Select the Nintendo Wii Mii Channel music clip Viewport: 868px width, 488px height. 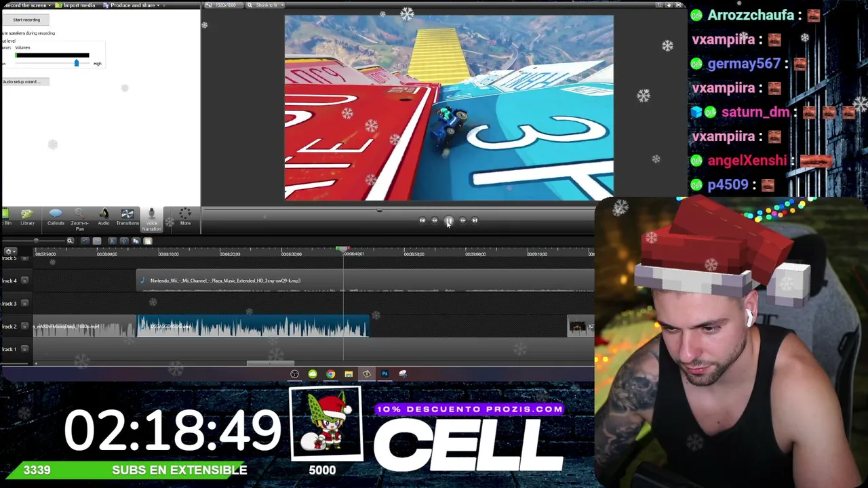pyautogui.click(x=365, y=281)
